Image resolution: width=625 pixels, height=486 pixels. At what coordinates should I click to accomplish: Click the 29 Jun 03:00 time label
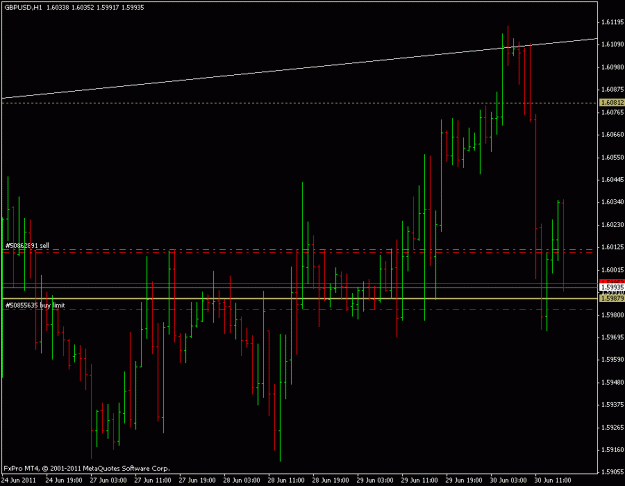pyautogui.click(x=375, y=480)
